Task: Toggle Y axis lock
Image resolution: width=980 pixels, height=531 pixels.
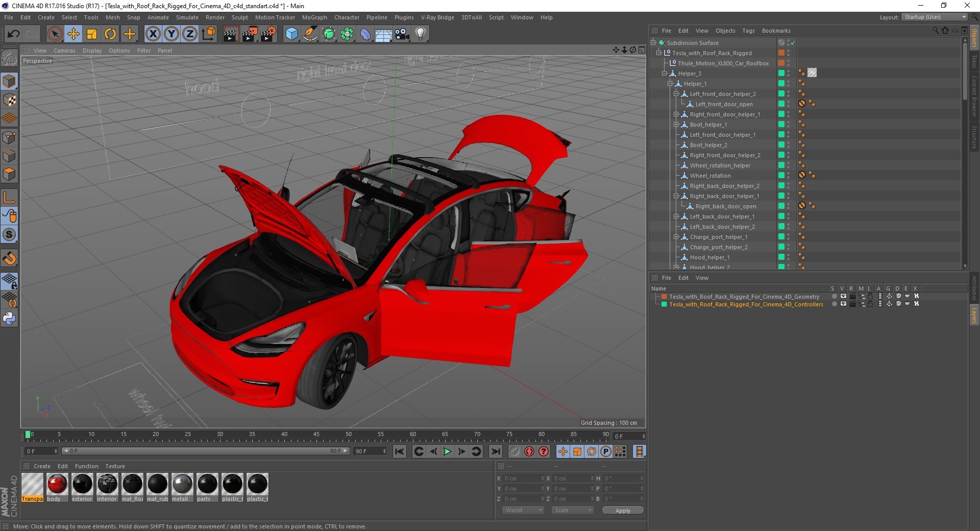Action: pyautogui.click(x=171, y=34)
